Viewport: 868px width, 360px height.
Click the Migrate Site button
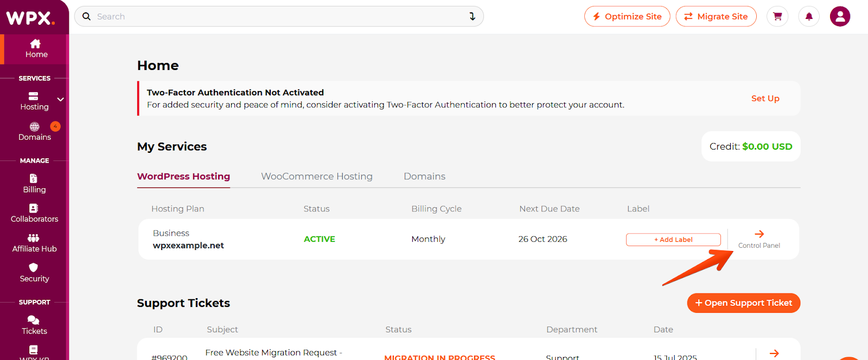(x=716, y=16)
